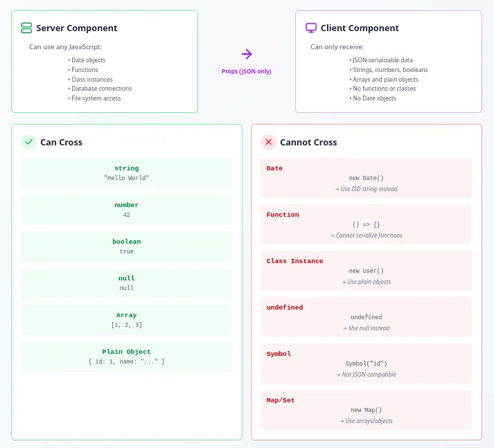Select the Class Instance card

point(366,271)
